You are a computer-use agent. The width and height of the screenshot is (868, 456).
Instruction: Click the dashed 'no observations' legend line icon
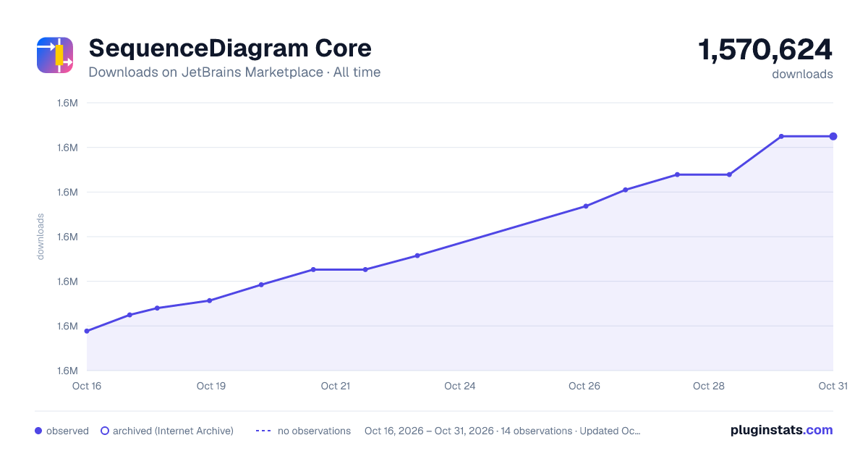(263, 431)
